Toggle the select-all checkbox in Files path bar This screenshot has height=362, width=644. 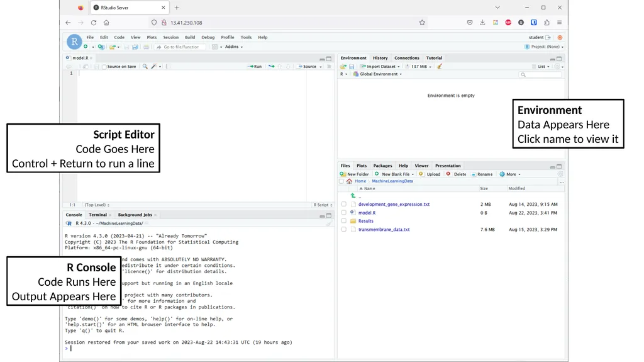[x=341, y=181]
